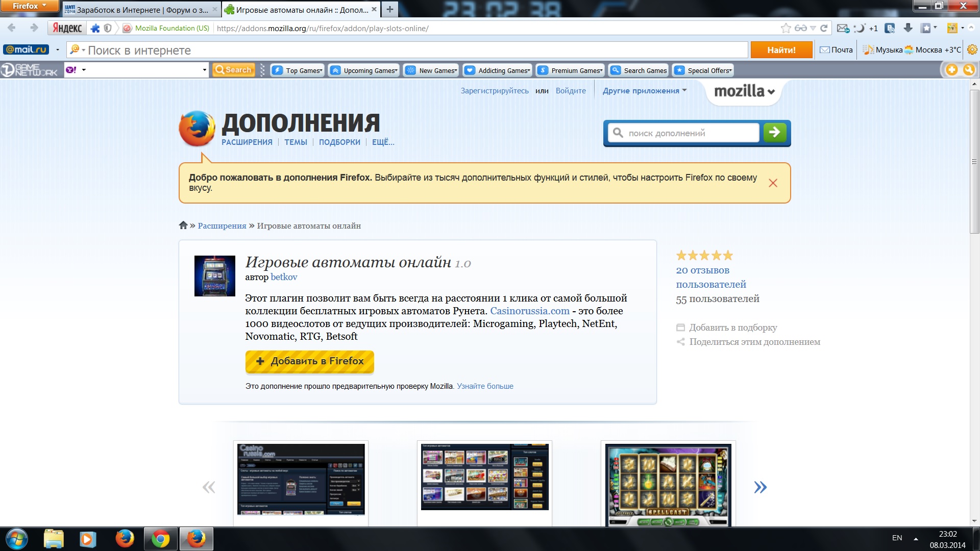This screenshot has width=980, height=551.
Task: Click the orange plus icon on the game toolbar
Action: (x=951, y=70)
